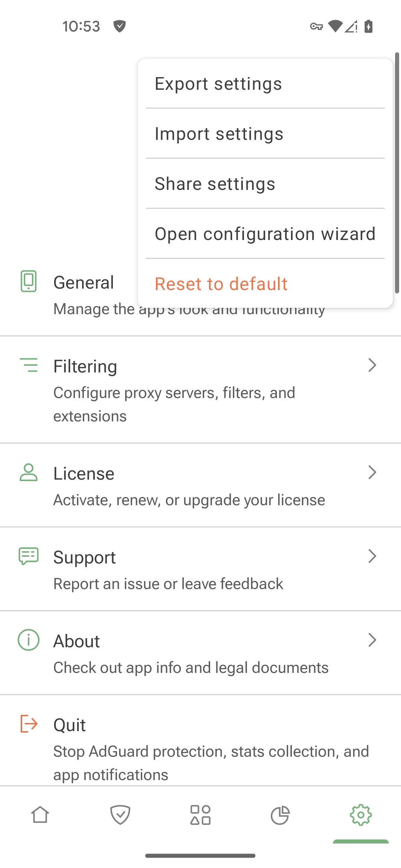Expand Support with its chevron arrow
The image size is (401, 868).
372,556
